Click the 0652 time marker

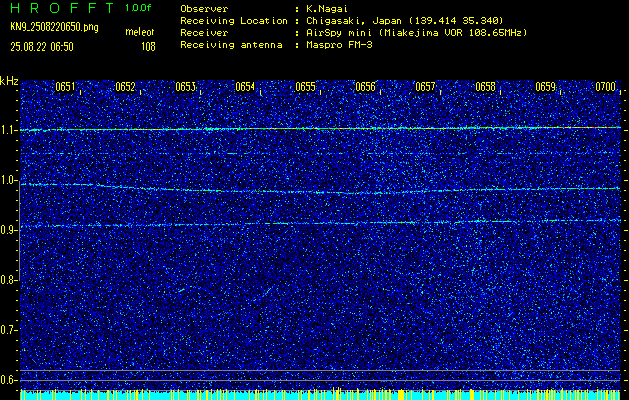[x=125, y=87]
